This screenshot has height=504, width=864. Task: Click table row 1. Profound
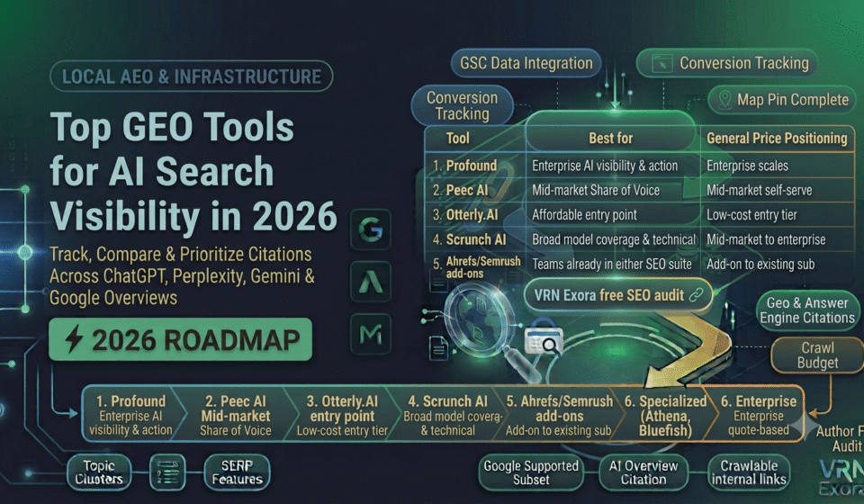pos(639,166)
